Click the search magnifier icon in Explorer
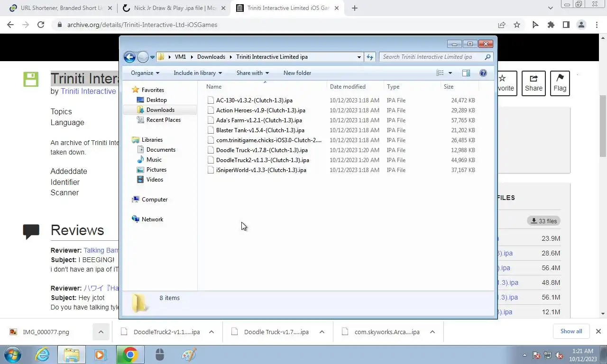 487,57
